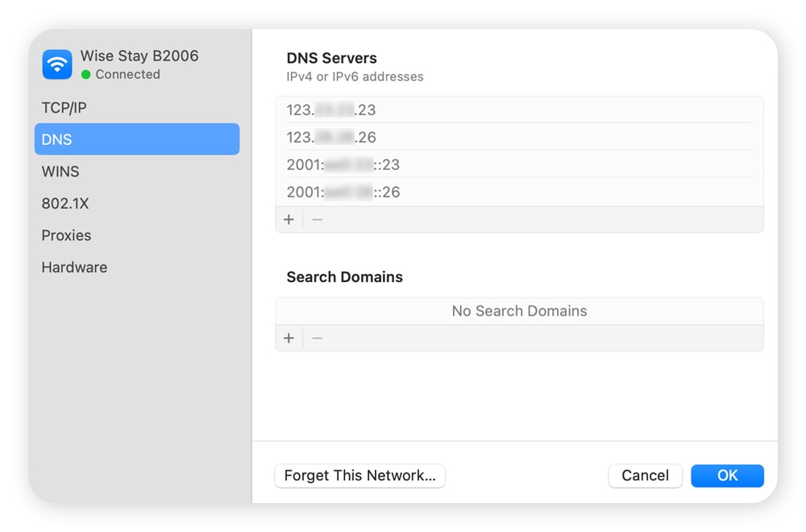The width and height of the screenshot is (806, 532).
Task: Select the first IPv6 DNS address entry
Action: pos(519,164)
